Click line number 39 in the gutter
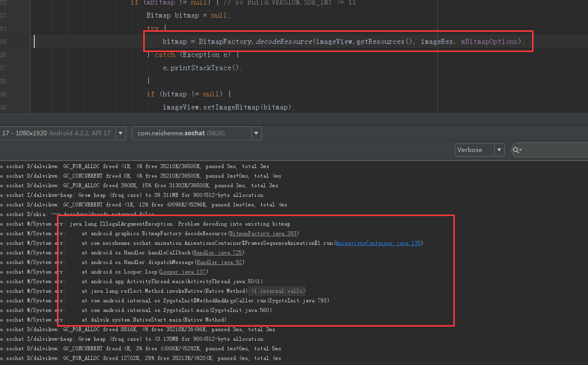This screenshot has height=365, width=588. click(x=4, y=94)
